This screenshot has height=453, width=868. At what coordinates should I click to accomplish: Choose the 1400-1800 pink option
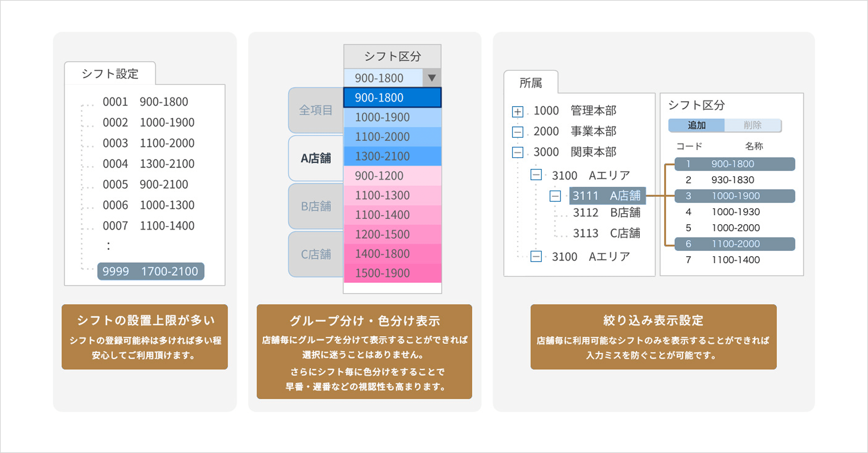(x=392, y=254)
